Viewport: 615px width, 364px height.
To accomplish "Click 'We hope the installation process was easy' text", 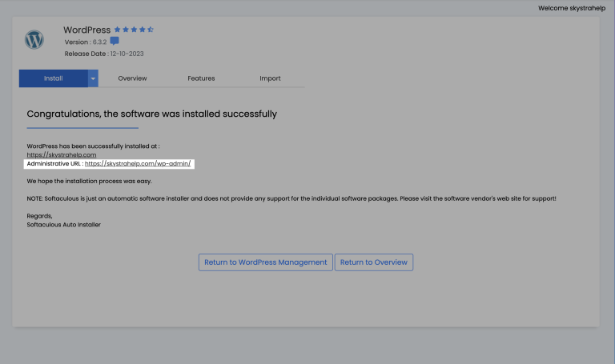I will point(89,181).
